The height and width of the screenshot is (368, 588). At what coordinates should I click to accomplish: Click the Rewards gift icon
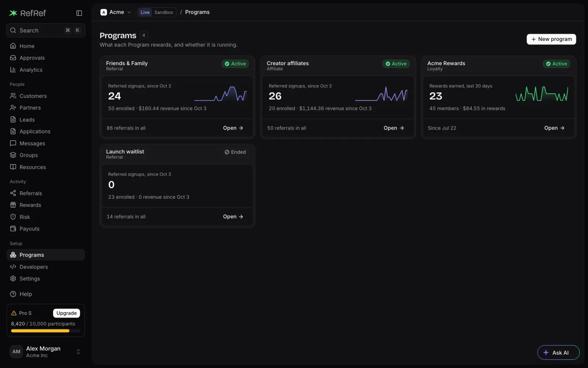pyautogui.click(x=13, y=205)
